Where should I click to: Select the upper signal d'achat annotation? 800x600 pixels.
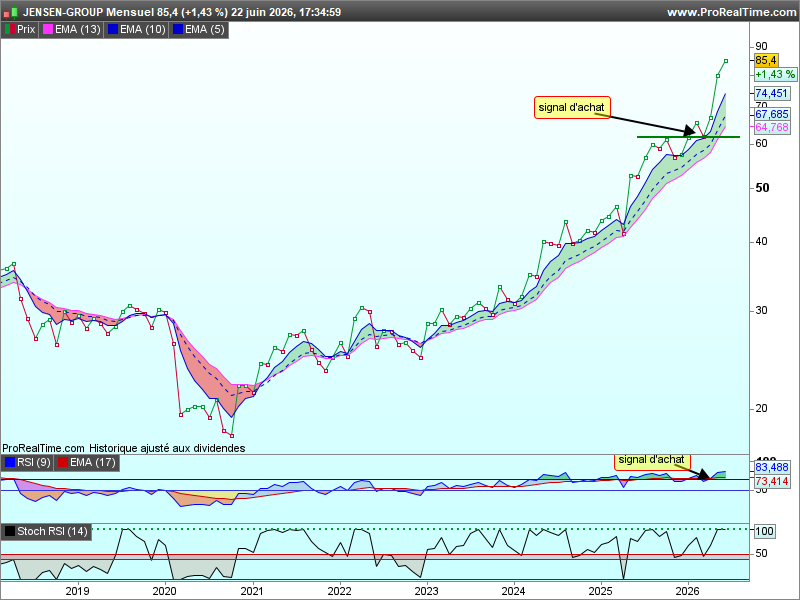click(571, 108)
